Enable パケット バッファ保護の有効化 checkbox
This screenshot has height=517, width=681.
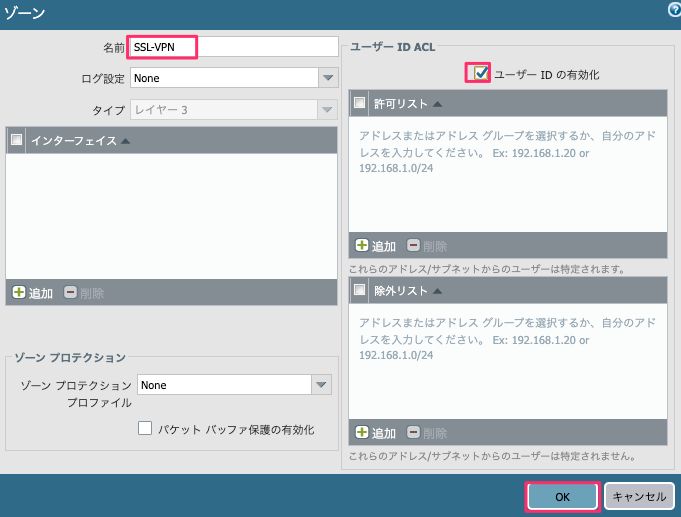pos(145,428)
